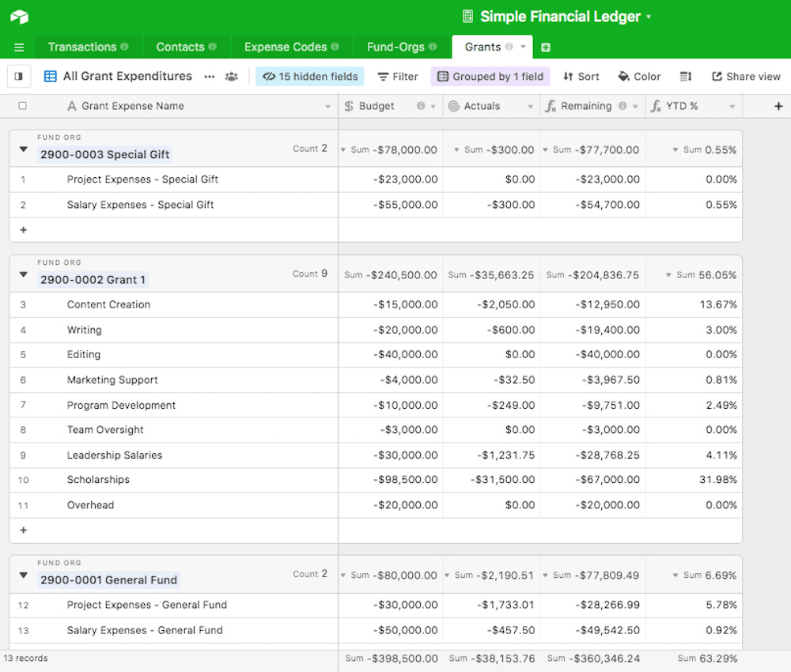The height and width of the screenshot is (672, 791).
Task: Click the three-dot view options icon
Action: (209, 77)
